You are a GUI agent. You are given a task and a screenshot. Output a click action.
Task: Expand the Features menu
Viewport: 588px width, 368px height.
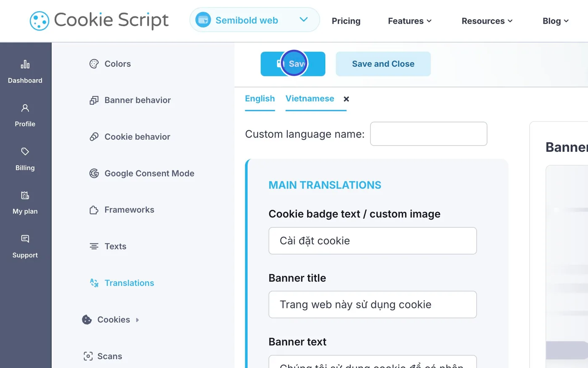pos(409,21)
